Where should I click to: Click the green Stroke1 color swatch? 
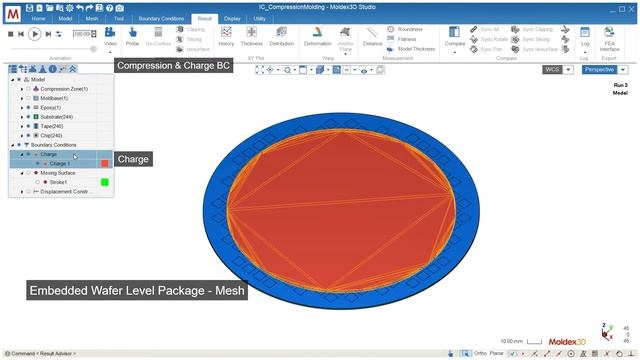click(105, 182)
